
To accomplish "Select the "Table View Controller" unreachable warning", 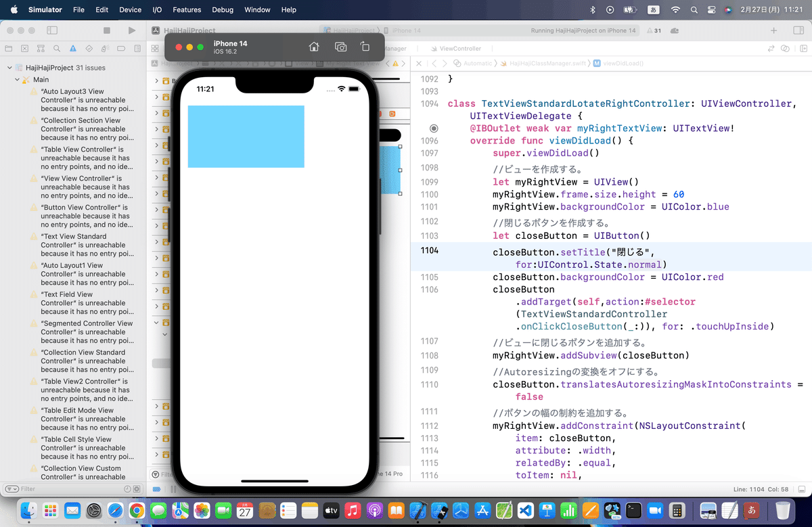I will pyautogui.click(x=81, y=158).
